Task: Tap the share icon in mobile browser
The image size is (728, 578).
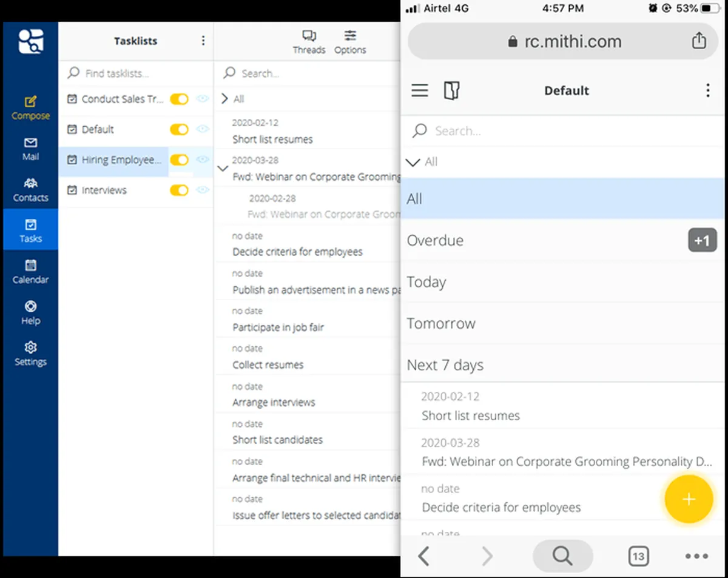Action: (699, 41)
